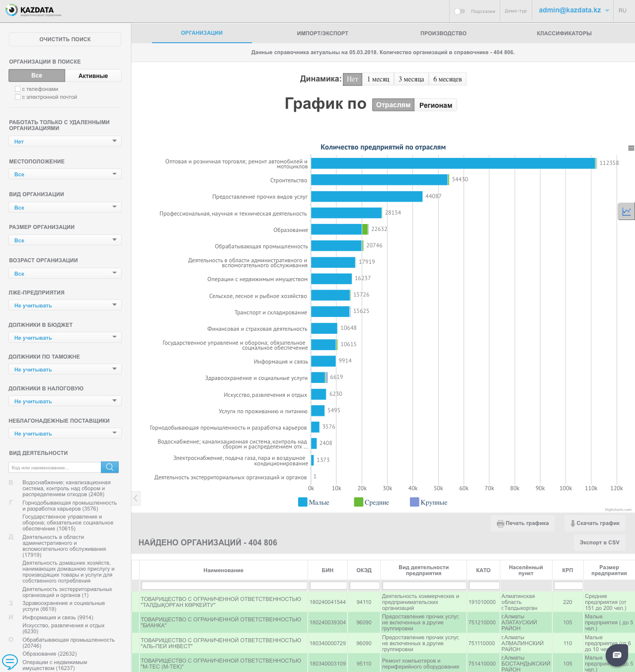Click the Наименование column filter field

pyautogui.click(x=224, y=586)
